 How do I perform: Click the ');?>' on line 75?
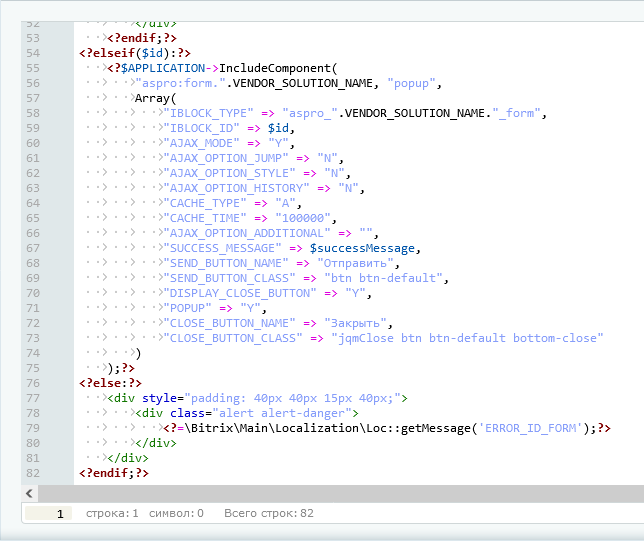coord(121,368)
